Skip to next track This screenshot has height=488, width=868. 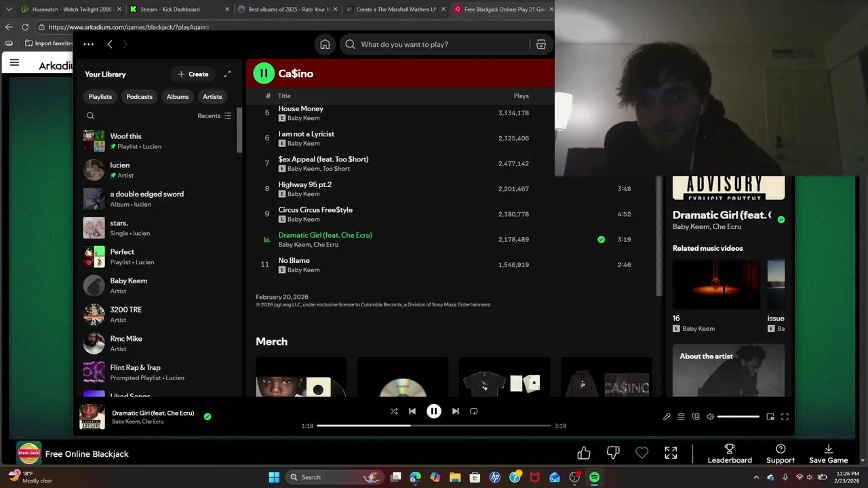click(x=456, y=411)
